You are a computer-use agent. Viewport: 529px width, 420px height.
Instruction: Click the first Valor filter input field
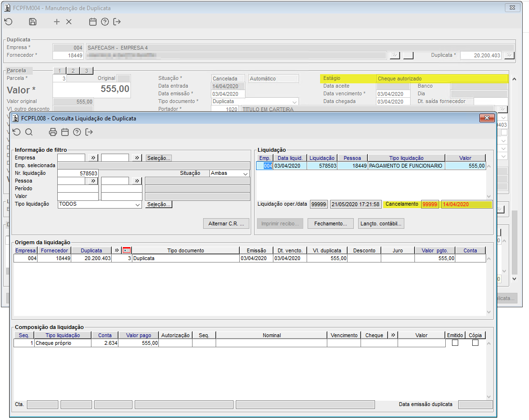tap(78, 196)
